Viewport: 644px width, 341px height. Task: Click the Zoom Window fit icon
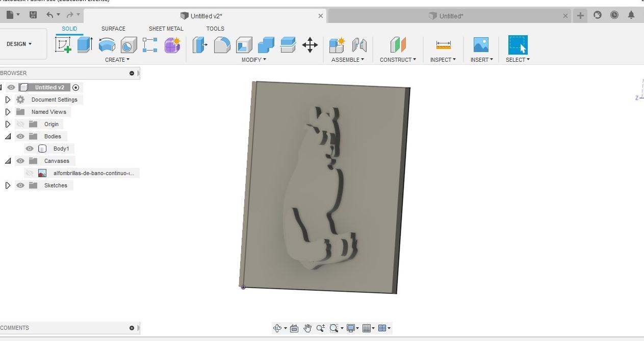(334, 328)
